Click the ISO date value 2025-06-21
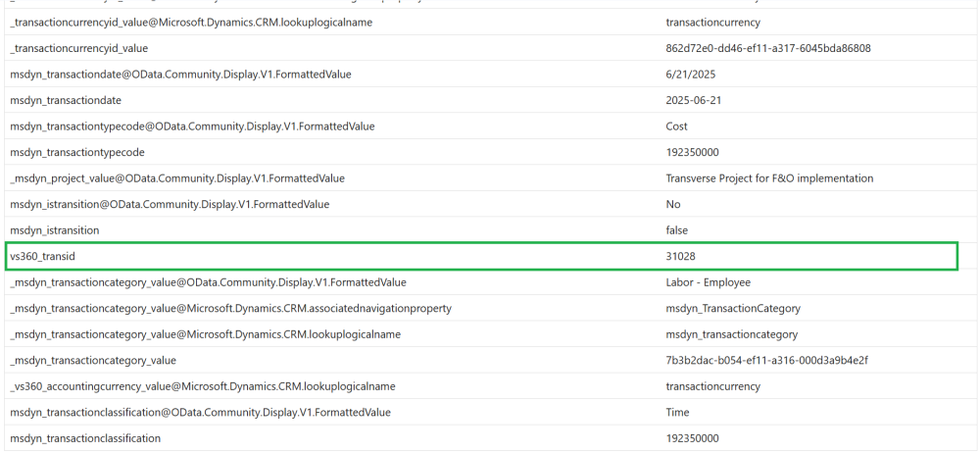Viewport: 980px width, 453px height. coord(695,100)
